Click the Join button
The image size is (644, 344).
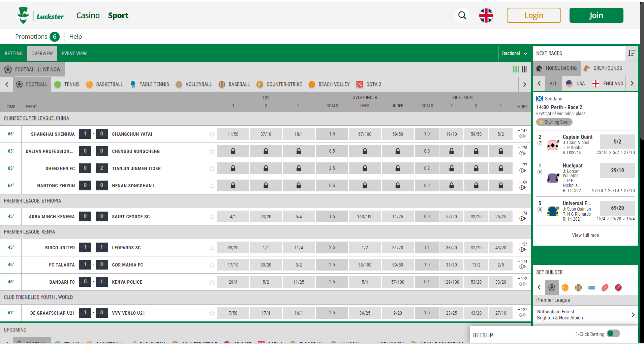[x=596, y=15]
